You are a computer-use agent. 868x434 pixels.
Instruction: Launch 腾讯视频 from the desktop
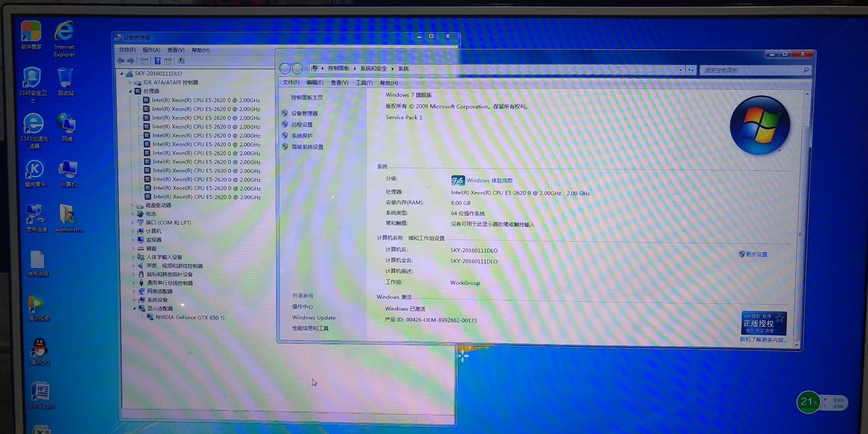coord(39,308)
